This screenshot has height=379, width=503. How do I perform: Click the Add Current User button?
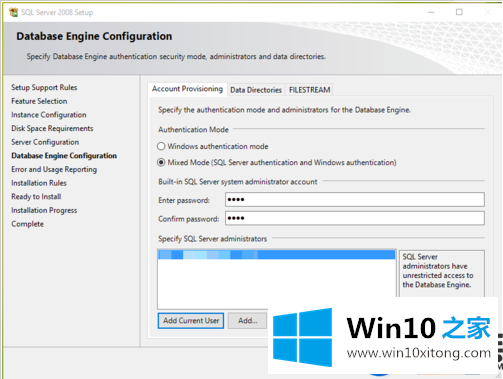pos(191,321)
